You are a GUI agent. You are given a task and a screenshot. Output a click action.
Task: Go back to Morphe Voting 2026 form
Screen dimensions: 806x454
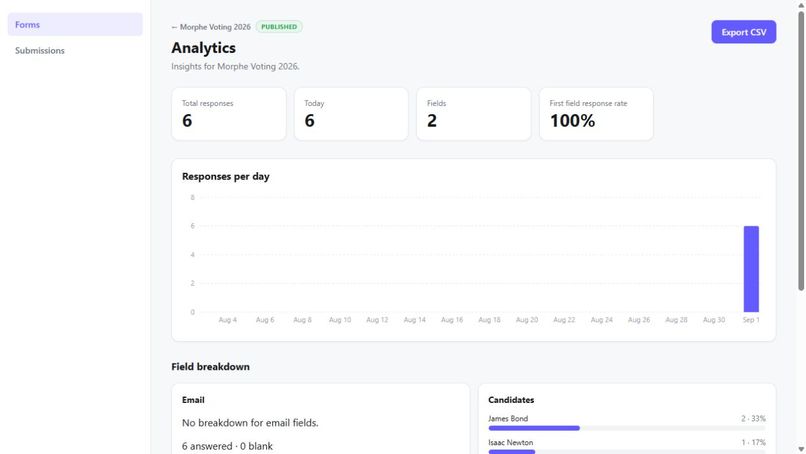coord(211,27)
